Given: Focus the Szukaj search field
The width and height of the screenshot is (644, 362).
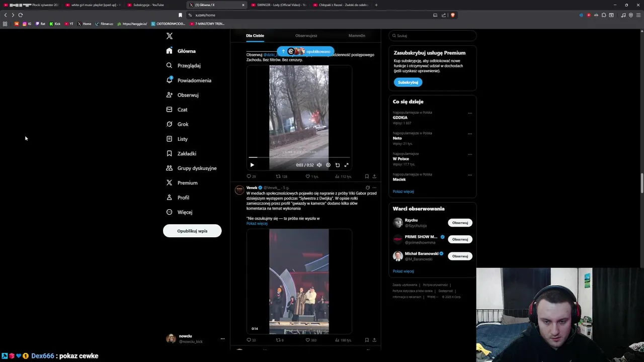Looking at the screenshot, I should point(432,36).
